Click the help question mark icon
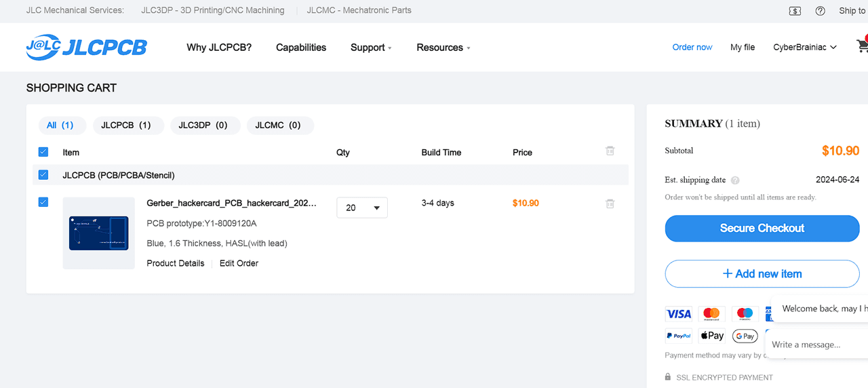868x388 pixels. click(x=821, y=11)
